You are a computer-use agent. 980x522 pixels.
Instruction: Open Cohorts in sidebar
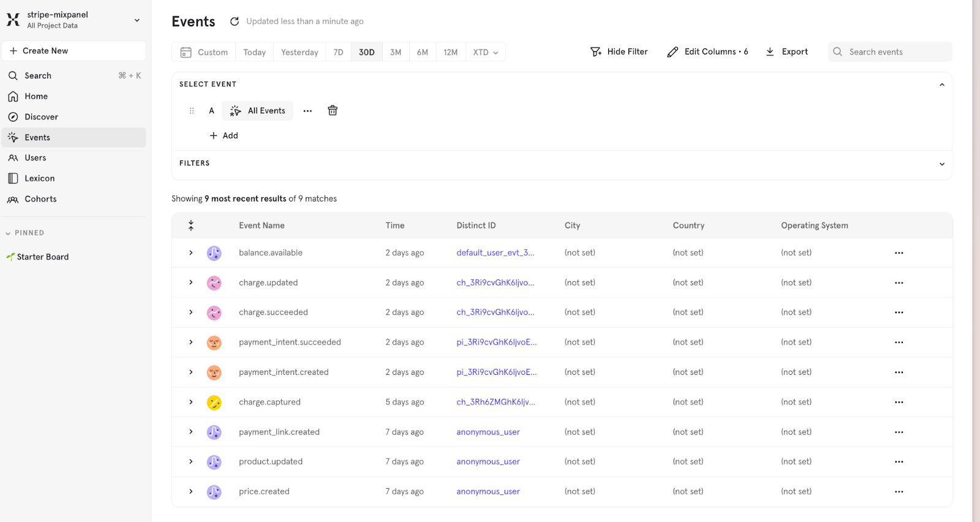pyautogui.click(x=73, y=199)
